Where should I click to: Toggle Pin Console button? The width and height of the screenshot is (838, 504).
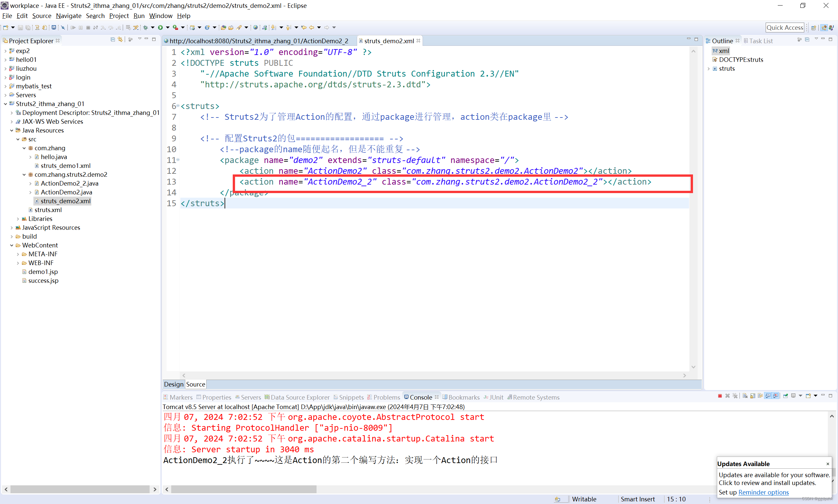click(x=786, y=396)
